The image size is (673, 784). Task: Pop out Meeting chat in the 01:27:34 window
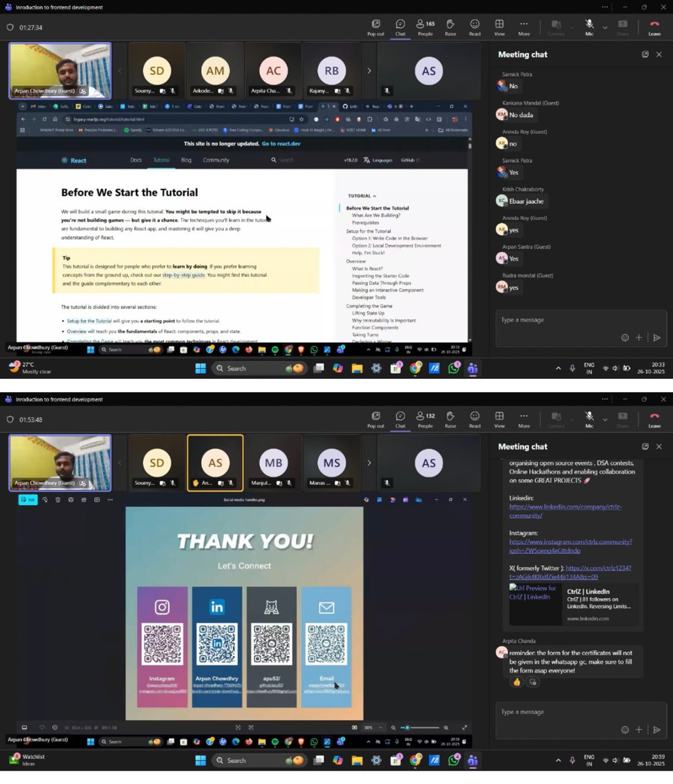pyautogui.click(x=645, y=54)
